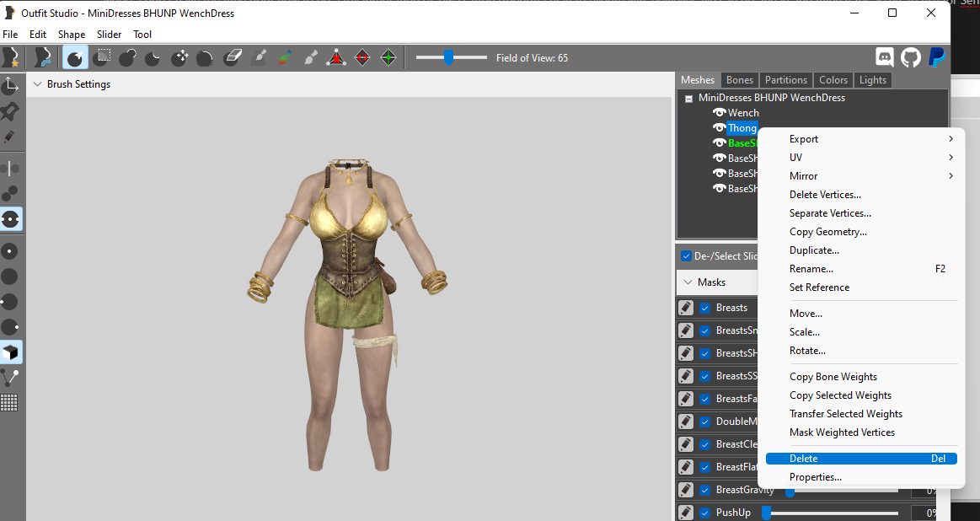980x521 pixels.
Task: Uncheck the De-/Select Sliders checkbox
Action: click(686, 255)
